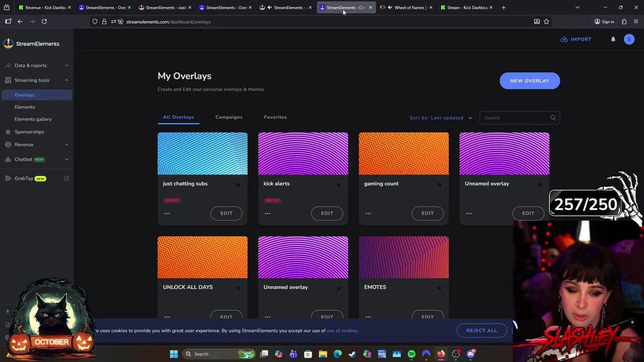The width and height of the screenshot is (644, 362).
Task: Expand the Revenue sidebar section
Action: [x=36, y=144]
